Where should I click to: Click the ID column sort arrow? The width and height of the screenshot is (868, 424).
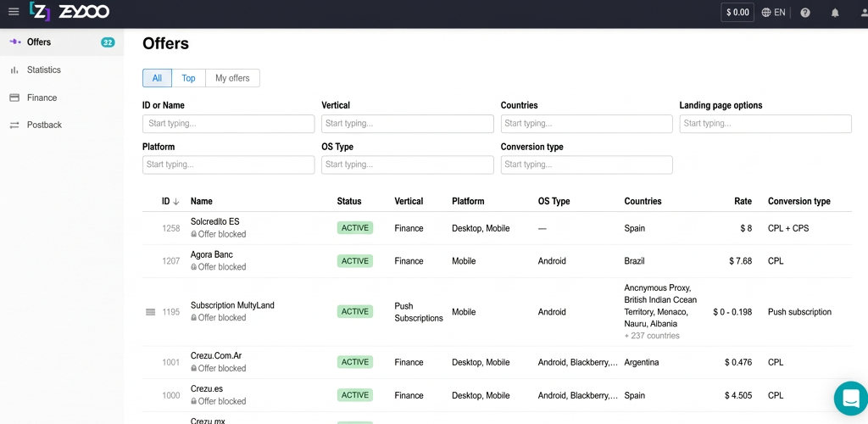click(x=176, y=202)
